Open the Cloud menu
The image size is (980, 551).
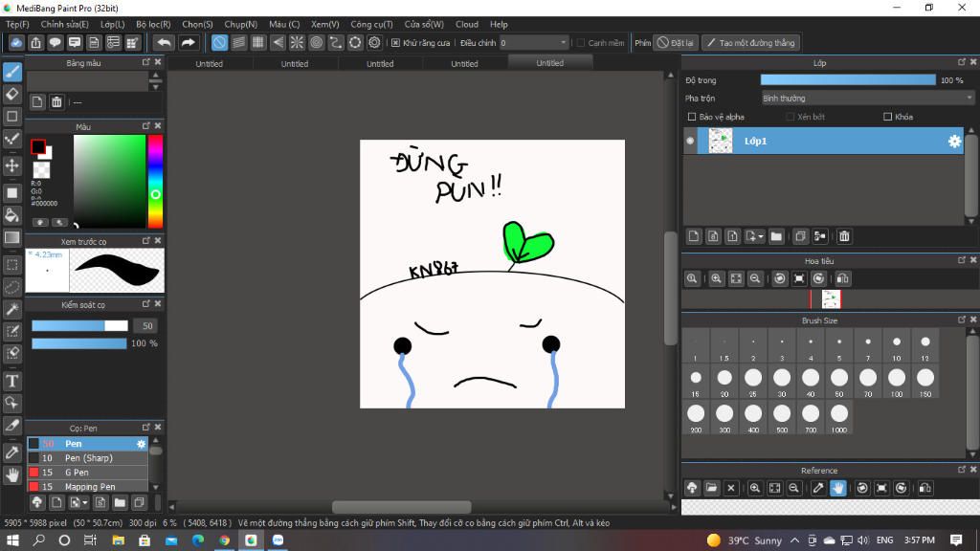(467, 24)
